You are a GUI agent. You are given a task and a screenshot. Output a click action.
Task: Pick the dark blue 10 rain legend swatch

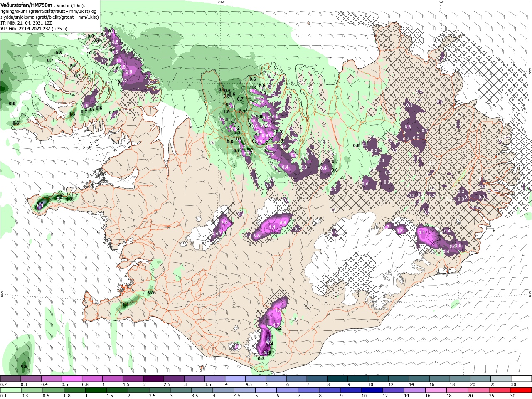point(372,390)
